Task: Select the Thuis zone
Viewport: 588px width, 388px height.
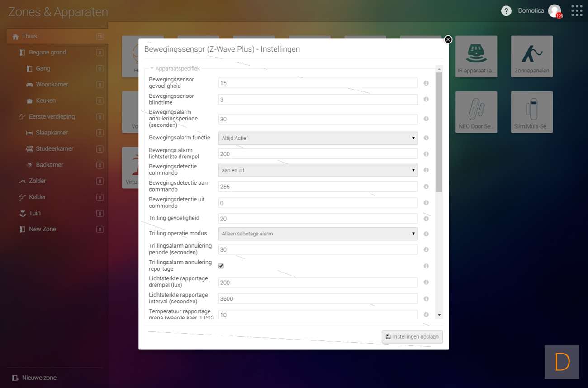Action: 57,36
